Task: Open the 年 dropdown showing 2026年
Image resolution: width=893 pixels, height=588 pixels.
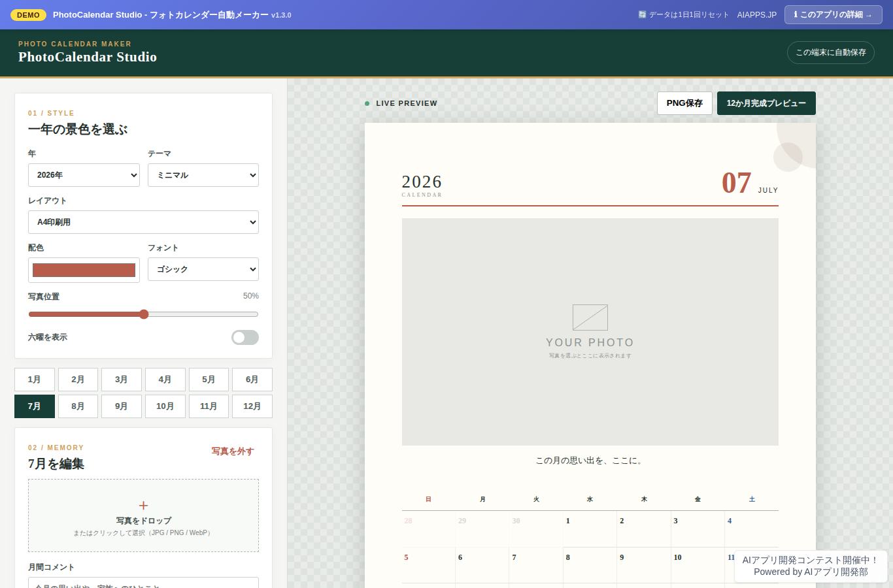Action: [x=84, y=175]
